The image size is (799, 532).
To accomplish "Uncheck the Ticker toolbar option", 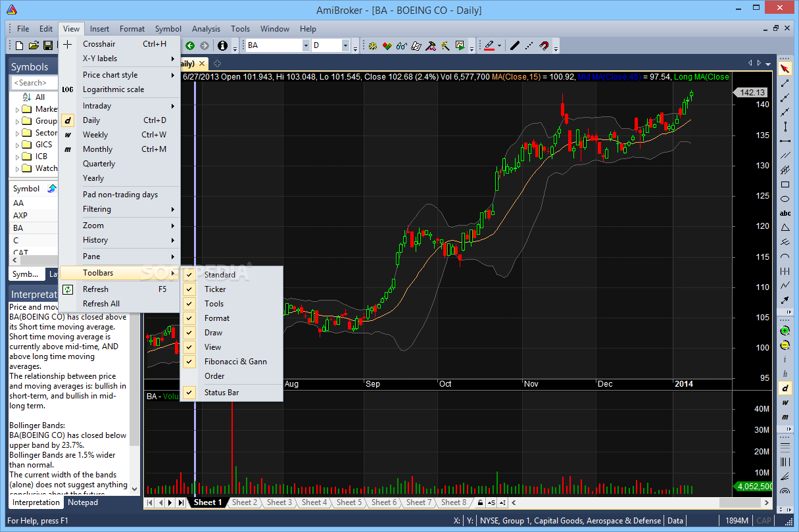I will tap(231, 289).
